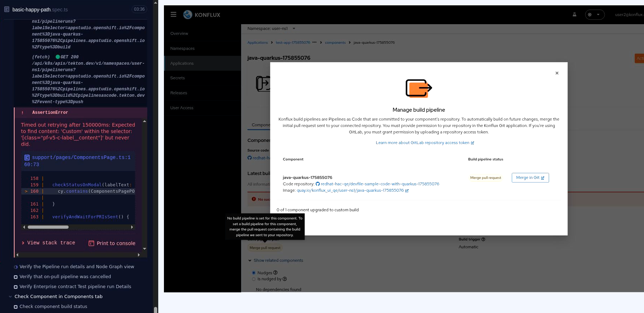Click Merge pull request label in modal
Screen dimensions: 644x313
485,178
